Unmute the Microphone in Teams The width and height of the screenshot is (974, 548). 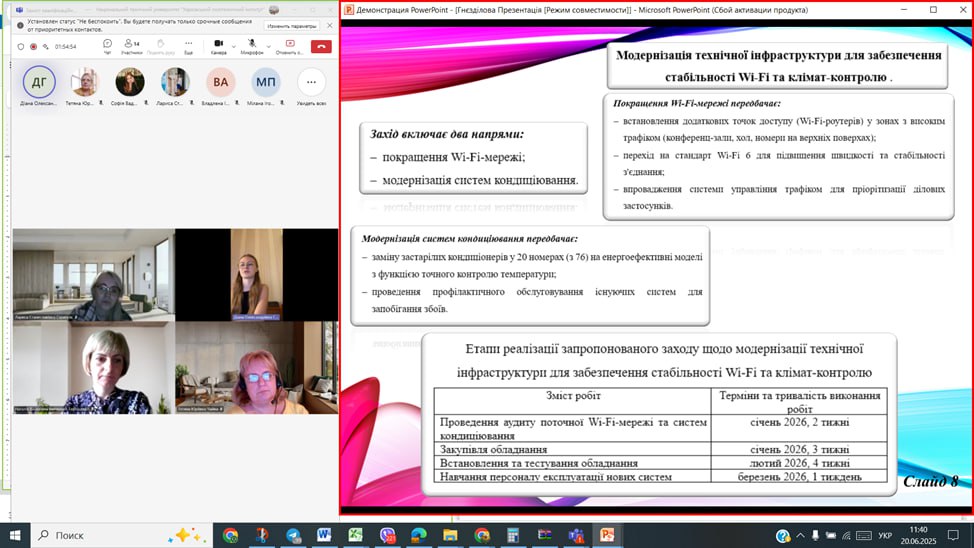click(252, 45)
